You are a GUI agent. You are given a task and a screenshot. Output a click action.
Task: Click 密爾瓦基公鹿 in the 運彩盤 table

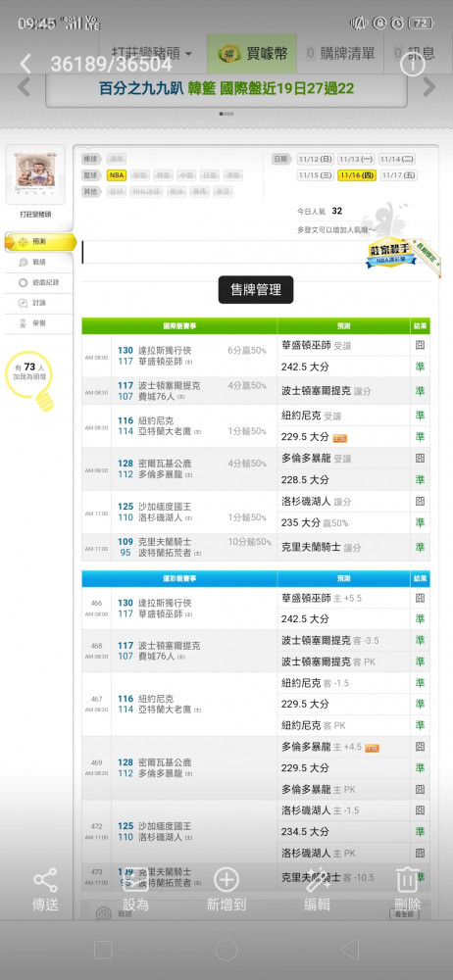[x=165, y=762]
